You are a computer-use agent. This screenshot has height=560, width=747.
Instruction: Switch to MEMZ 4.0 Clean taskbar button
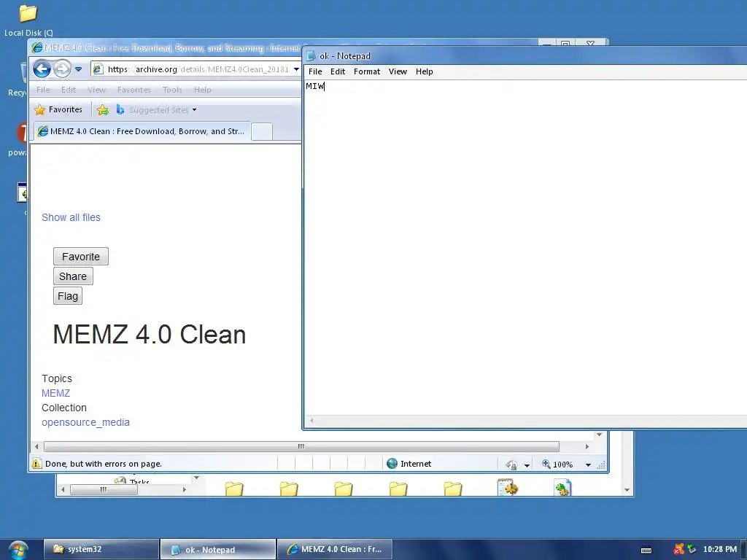[334, 549]
